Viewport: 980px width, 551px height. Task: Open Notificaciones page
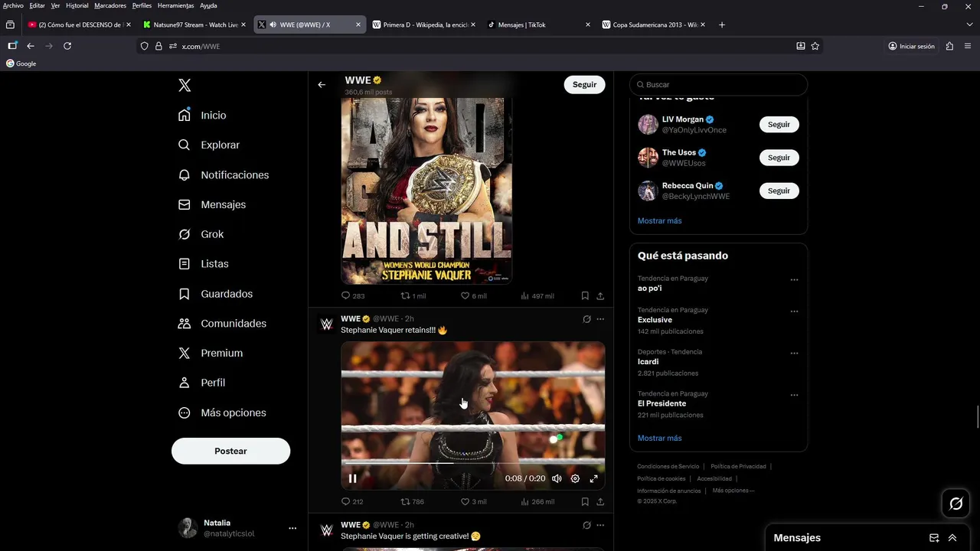(224, 174)
